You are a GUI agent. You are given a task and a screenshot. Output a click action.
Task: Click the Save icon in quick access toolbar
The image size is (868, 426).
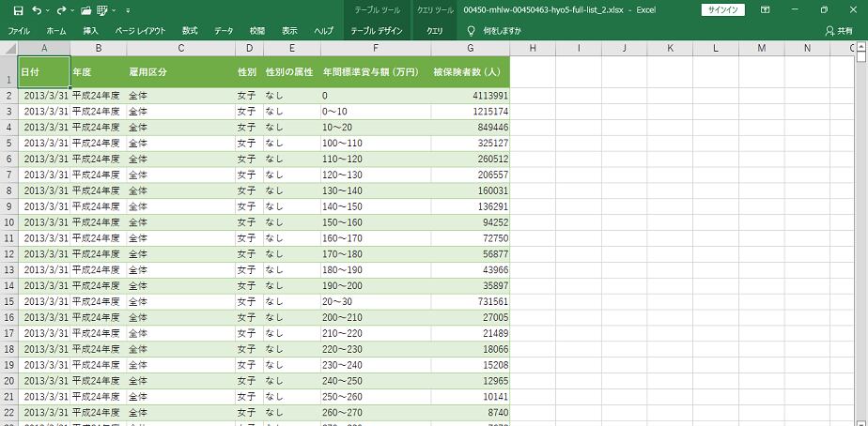tap(18, 10)
